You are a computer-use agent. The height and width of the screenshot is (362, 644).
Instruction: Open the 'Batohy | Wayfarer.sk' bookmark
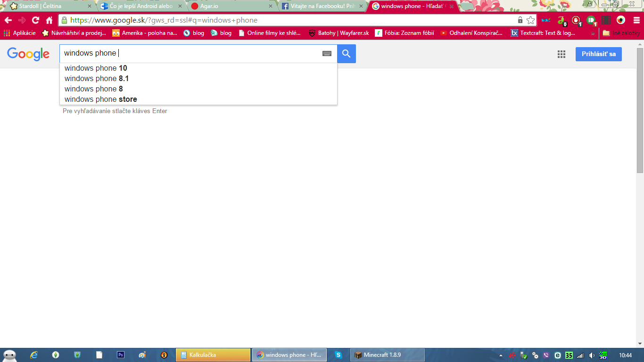(x=339, y=33)
